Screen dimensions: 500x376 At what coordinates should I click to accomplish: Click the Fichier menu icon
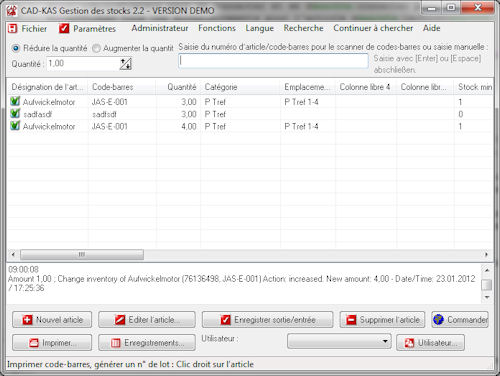pyautogui.click(x=12, y=29)
